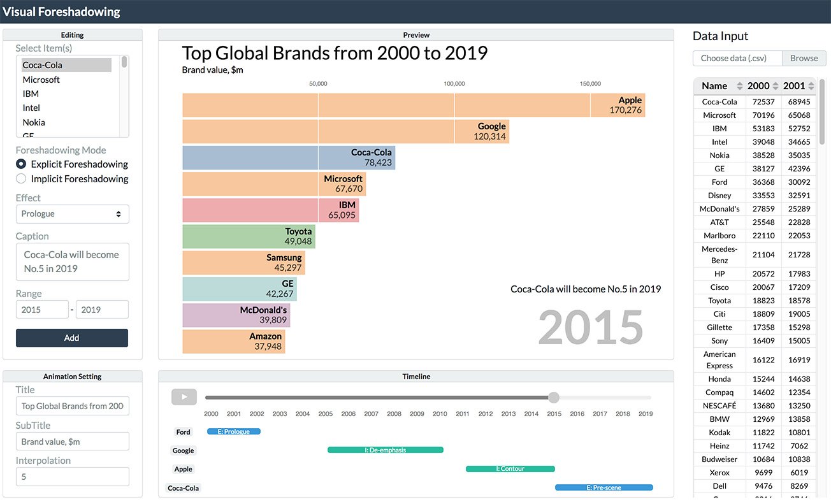Select the Apple Contour timeline bar
The height and width of the screenshot is (504, 831).
[x=510, y=469]
